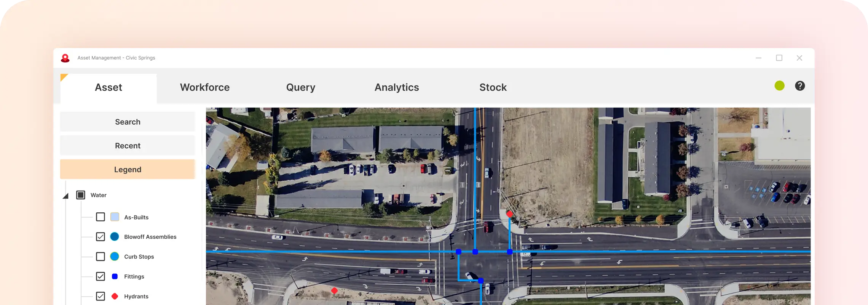Disable the Fittings layer checkbox

coord(101,276)
